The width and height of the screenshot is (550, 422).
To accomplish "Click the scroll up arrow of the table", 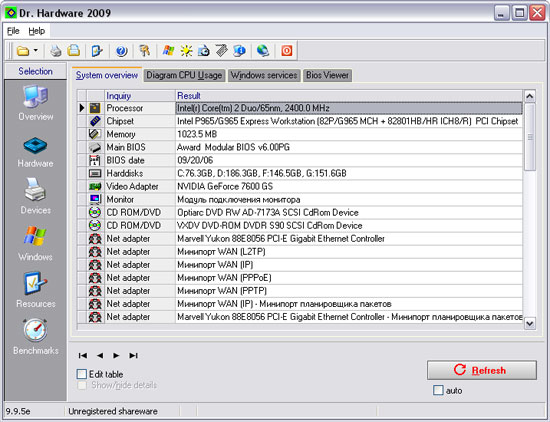I will click(x=530, y=96).
